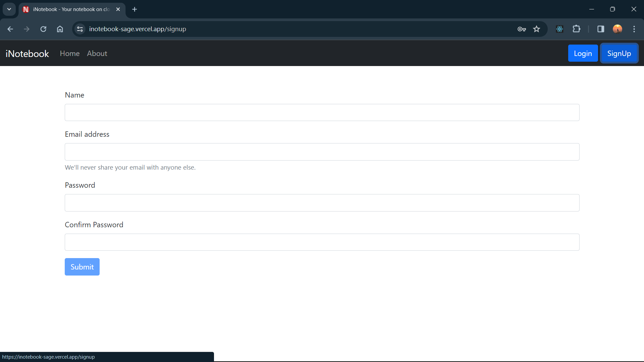Viewport: 644px width, 362px height.
Task: Click the Login button
Action: 583,53
